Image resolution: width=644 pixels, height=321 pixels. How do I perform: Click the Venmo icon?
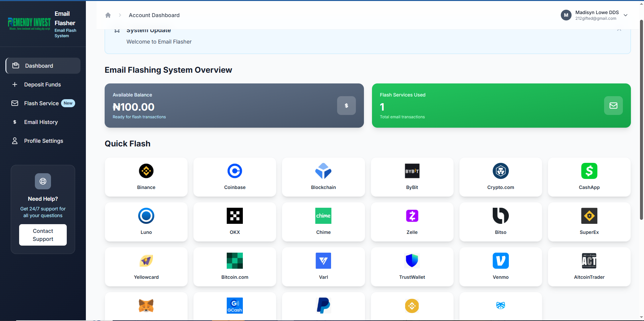pos(500,261)
